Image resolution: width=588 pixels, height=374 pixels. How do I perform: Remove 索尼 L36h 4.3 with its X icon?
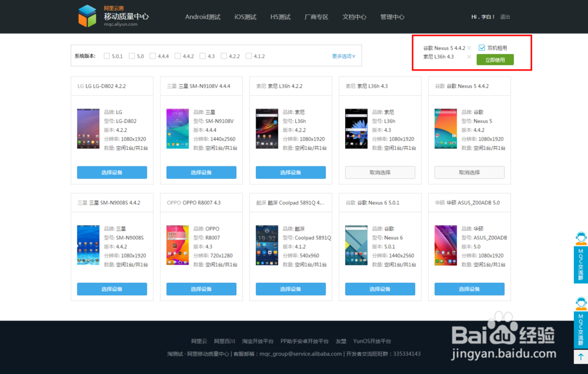point(469,56)
